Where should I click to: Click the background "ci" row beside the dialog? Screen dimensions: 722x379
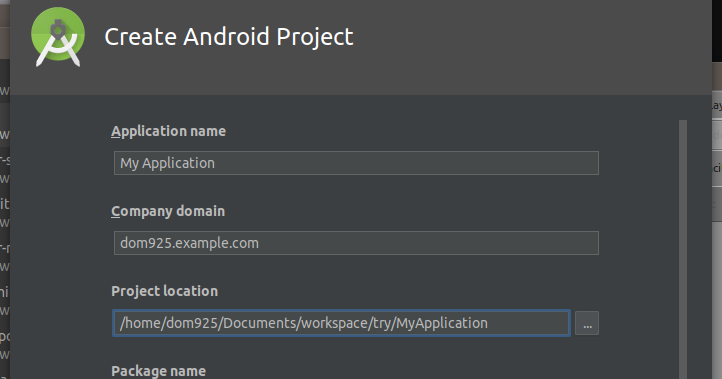point(717,168)
